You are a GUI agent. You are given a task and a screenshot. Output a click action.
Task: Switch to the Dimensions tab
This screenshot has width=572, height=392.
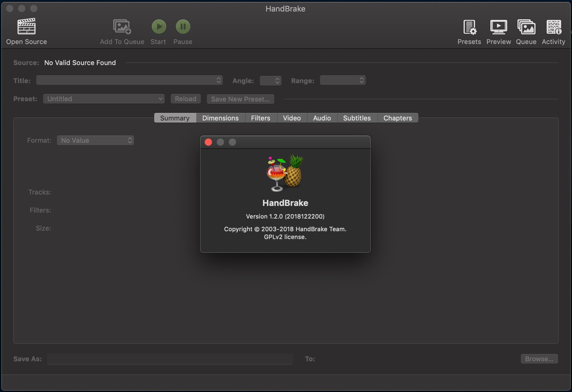pos(221,118)
